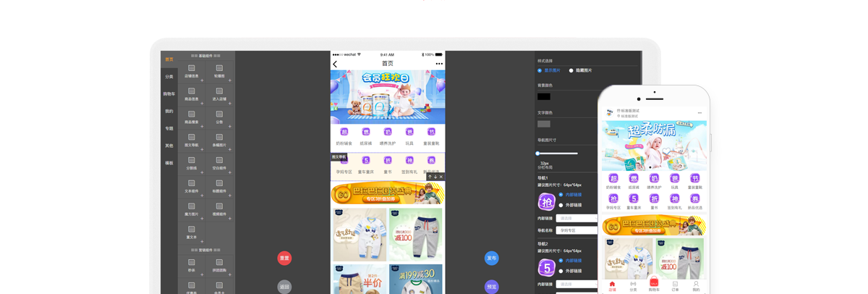Tap 童装童靴 icon in editor preview
868x294 pixels.
click(431, 136)
